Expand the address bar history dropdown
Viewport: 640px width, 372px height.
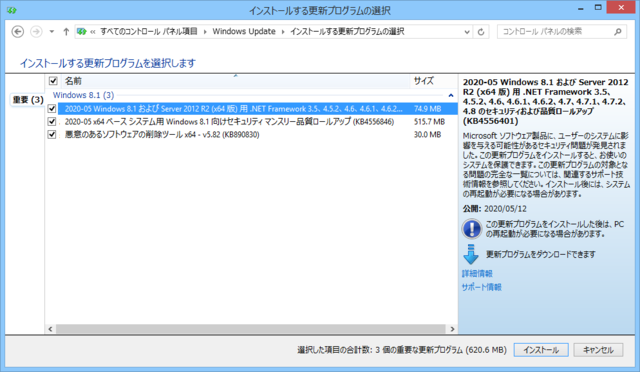(467, 32)
